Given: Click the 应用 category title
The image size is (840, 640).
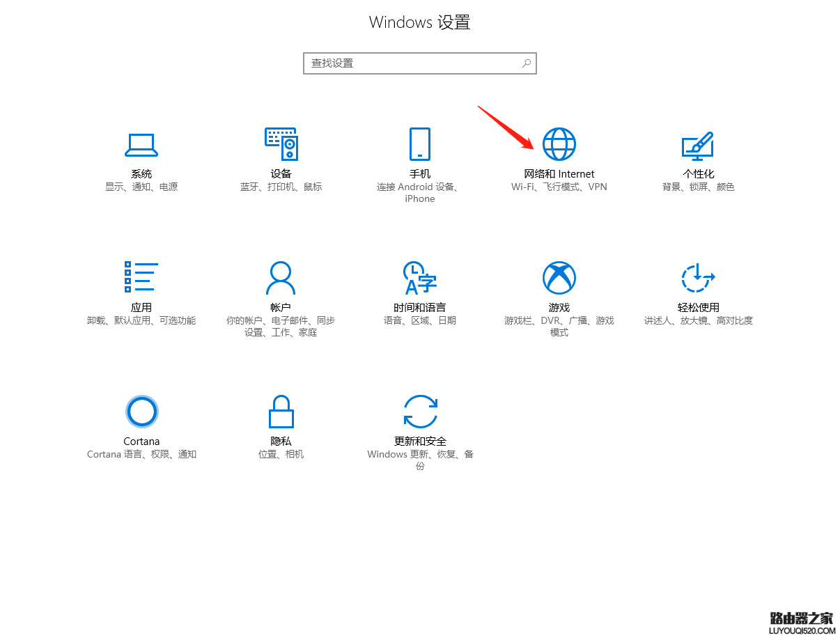Looking at the screenshot, I should [141, 308].
